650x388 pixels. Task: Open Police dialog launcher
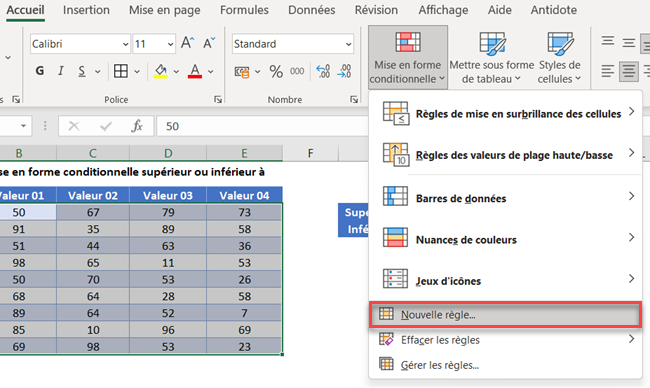(218, 99)
